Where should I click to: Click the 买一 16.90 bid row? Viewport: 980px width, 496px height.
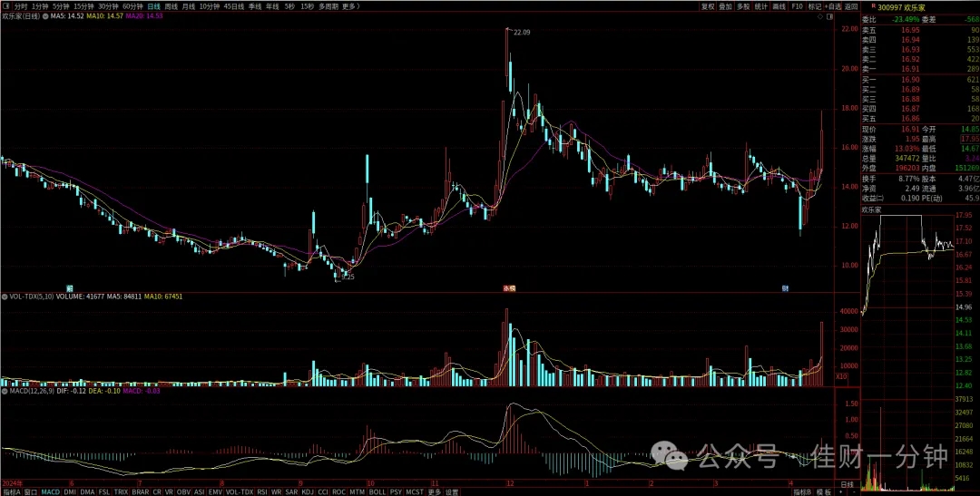coord(920,80)
